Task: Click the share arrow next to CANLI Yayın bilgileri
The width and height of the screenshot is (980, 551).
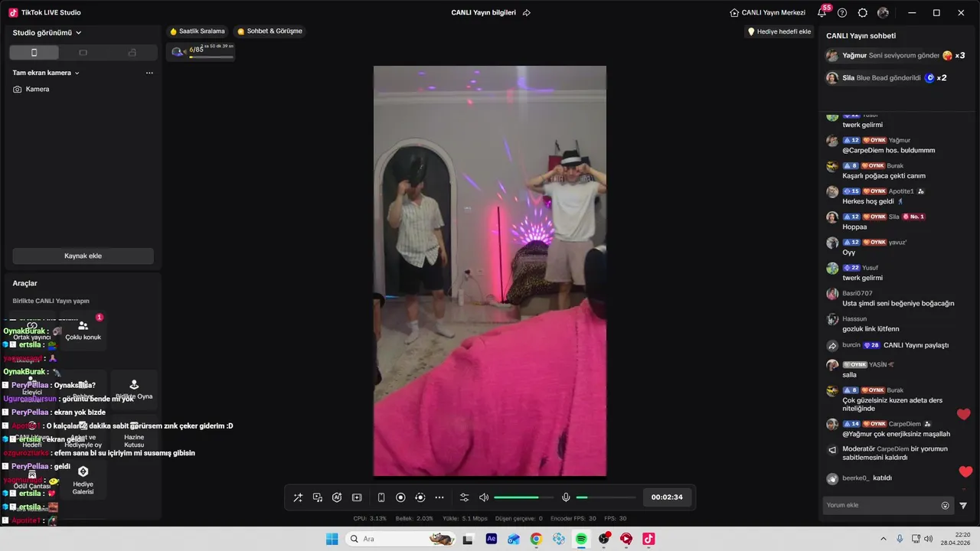Action: coord(527,12)
